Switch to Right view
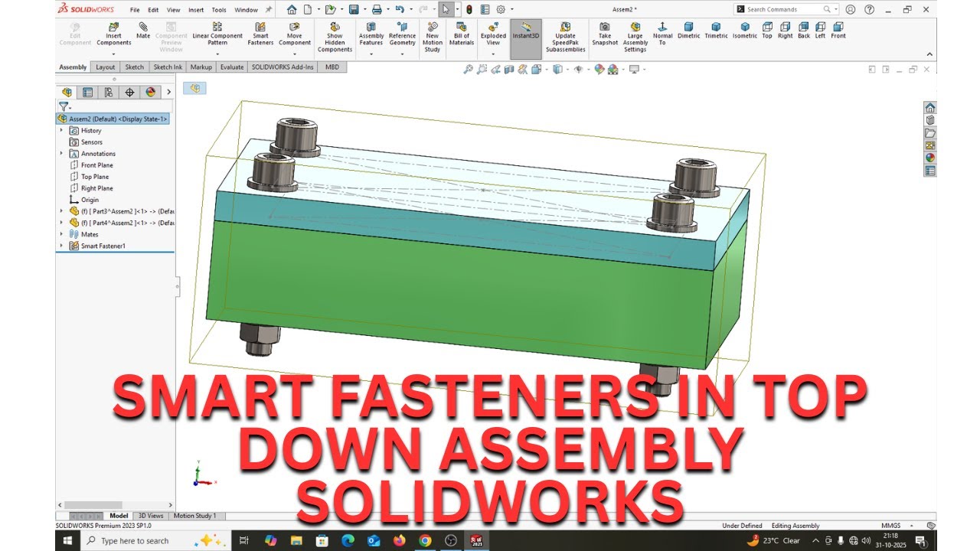This screenshot has height=551, width=980. (786, 31)
